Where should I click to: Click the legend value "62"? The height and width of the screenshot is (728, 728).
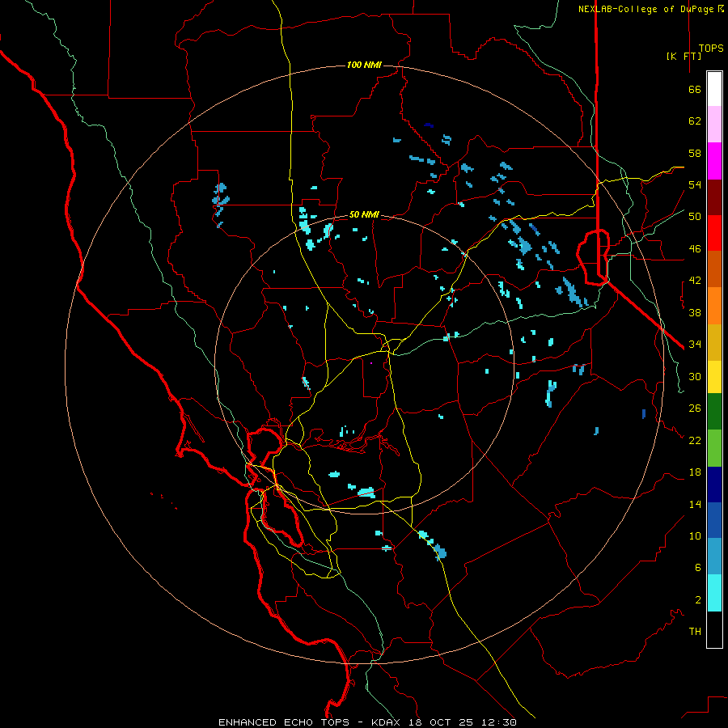(695, 121)
